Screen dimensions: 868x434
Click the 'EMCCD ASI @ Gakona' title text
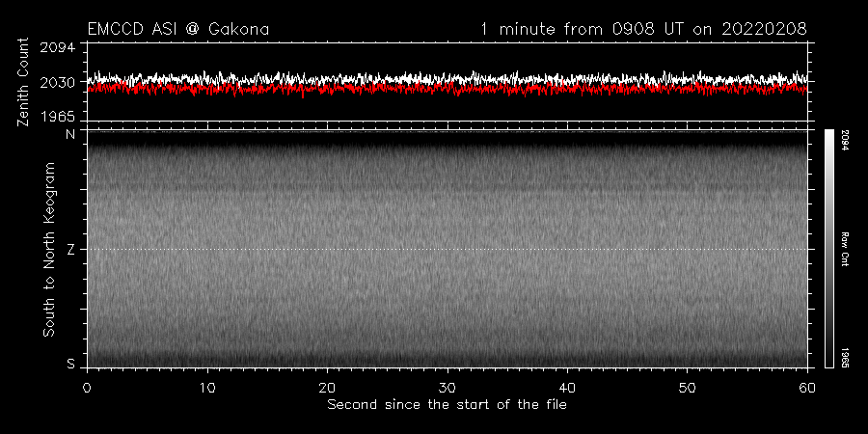coord(178,29)
